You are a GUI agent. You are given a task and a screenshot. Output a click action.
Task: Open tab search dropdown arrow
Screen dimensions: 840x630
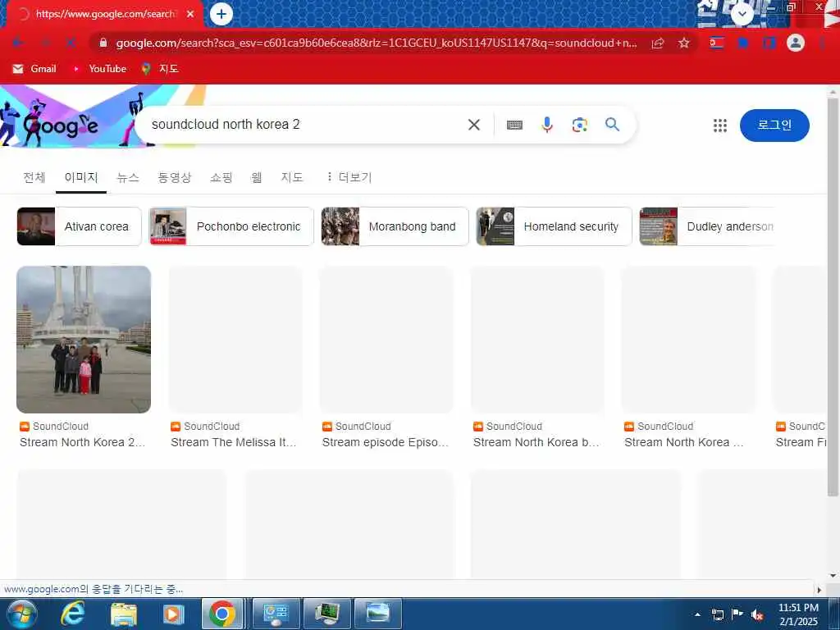pyautogui.click(x=742, y=14)
